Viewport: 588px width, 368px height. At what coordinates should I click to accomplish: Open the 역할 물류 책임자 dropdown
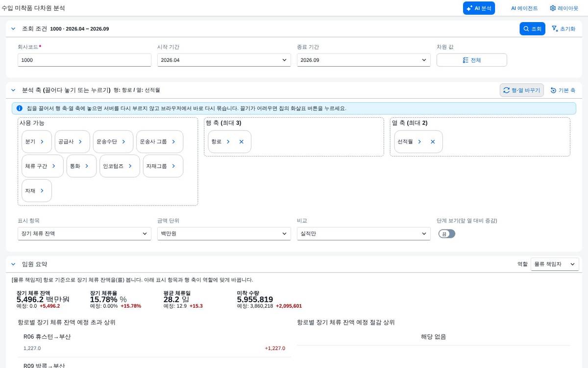pyautogui.click(x=555, y=264)
